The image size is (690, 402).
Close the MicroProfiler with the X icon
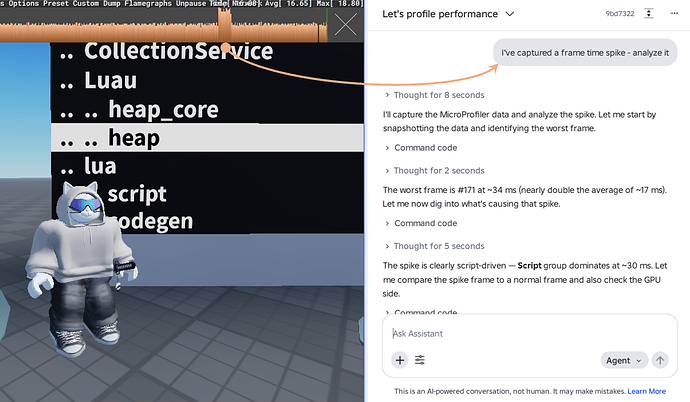pyautogui.click(x=345, y=25)
